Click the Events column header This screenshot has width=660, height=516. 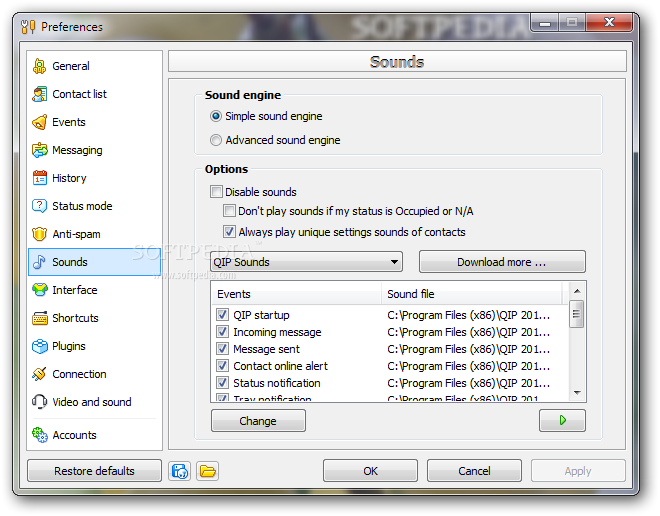coord(297,294)
